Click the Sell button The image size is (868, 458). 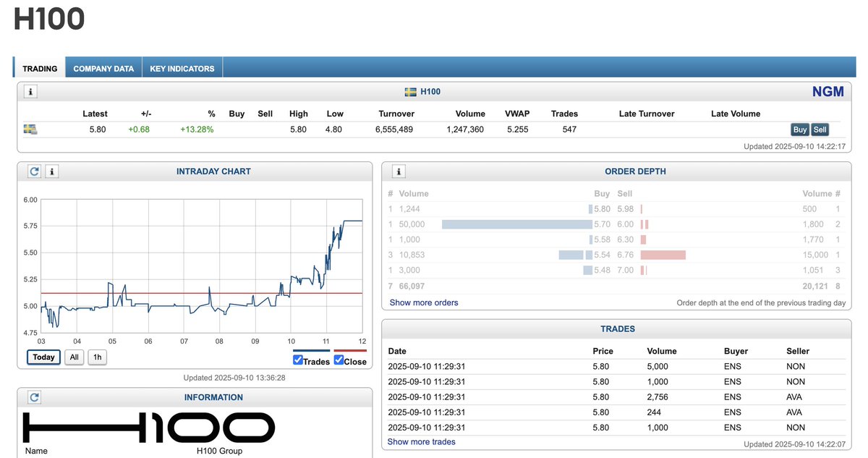[820, 130]
